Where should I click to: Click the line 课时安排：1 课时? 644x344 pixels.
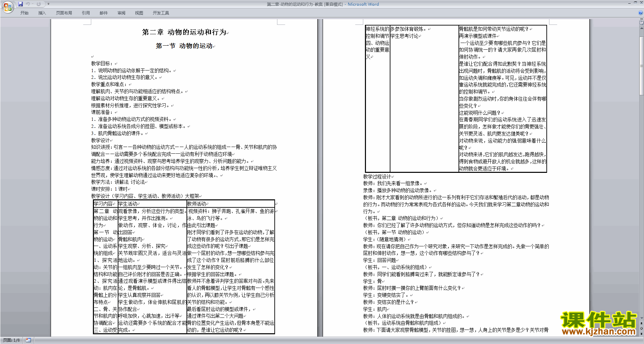(x=109, y=189)
